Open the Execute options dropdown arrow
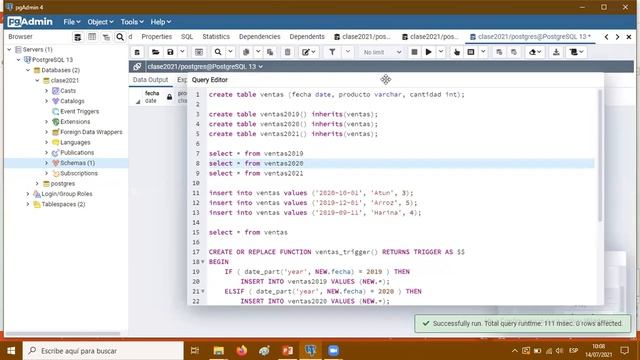The width and height of the screenshot is (640, 360). click(x=441, y=52)
